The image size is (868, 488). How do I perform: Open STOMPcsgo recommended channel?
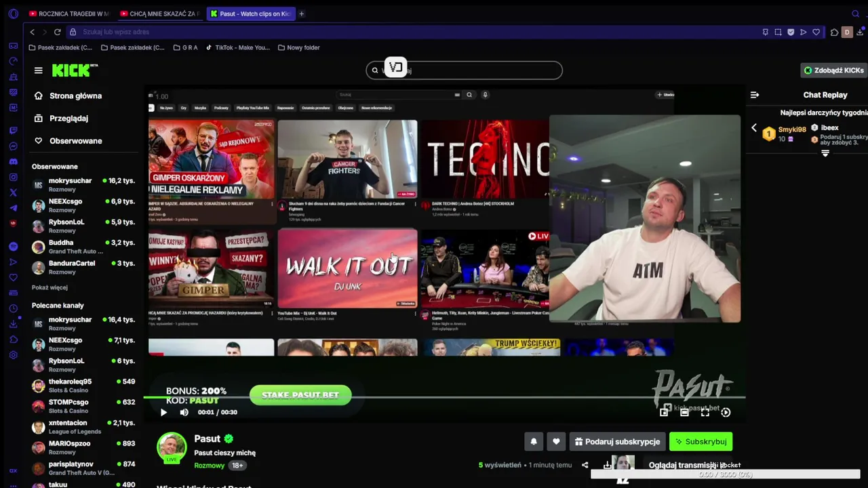pyautogui.click(x=83, y=406)
